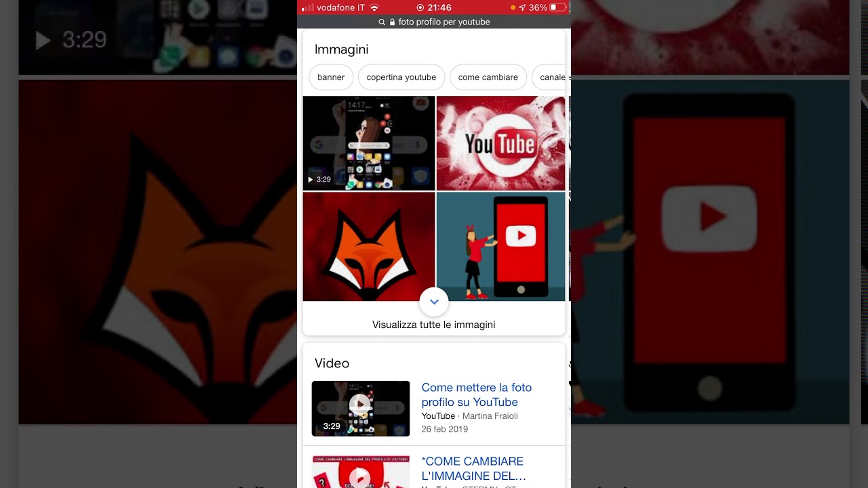Click the 'Immagini' section heading
This screenshot has width=868, height=488.
point(342,49)
